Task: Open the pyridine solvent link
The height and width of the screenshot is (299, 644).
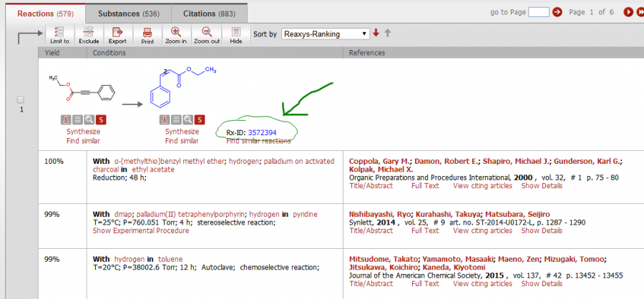Action: (x=305, y=215)
